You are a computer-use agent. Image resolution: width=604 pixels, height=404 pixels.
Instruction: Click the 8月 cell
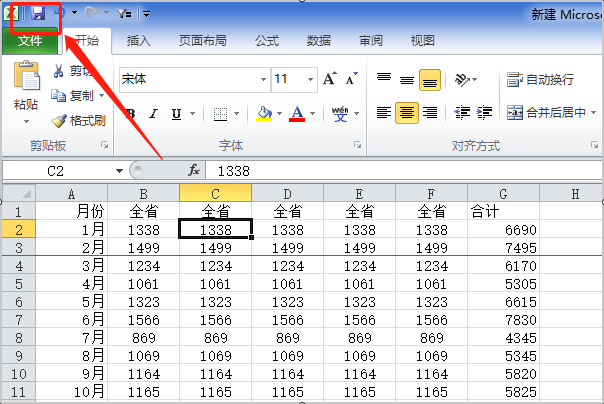71,356
